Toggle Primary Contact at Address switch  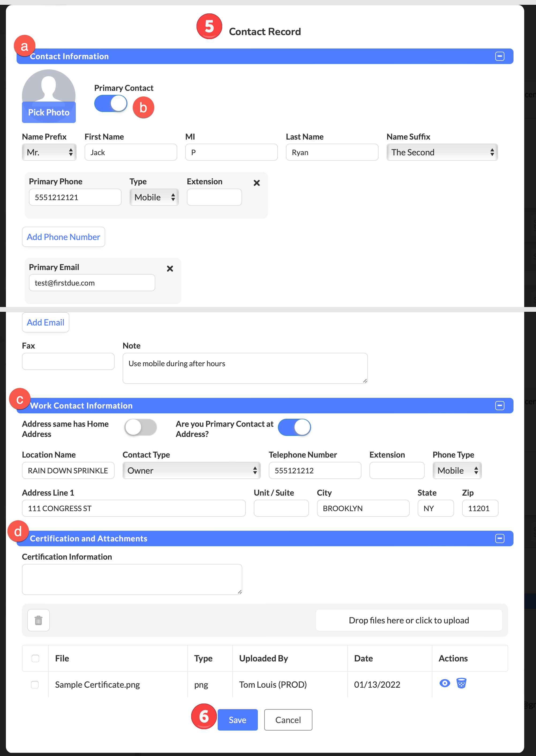pyautogui.click(x=294, y=427)
